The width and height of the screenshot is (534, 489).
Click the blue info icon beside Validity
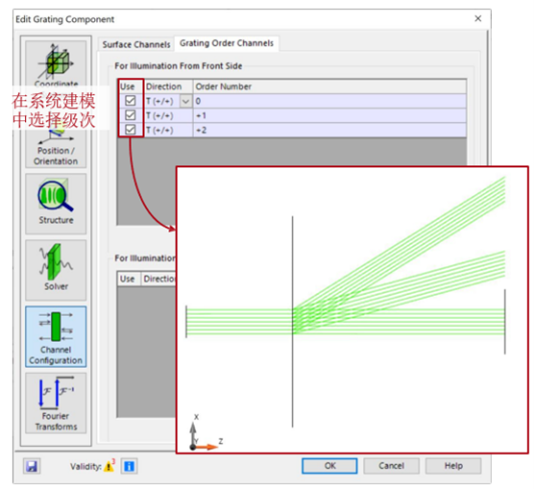[x=129, y=466]
